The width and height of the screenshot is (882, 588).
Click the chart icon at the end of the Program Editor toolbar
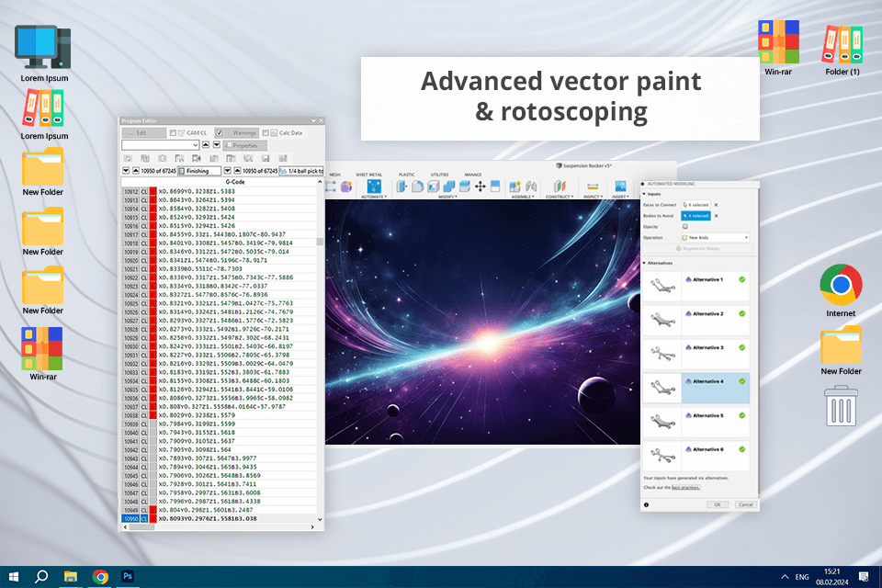coord(283,159)
